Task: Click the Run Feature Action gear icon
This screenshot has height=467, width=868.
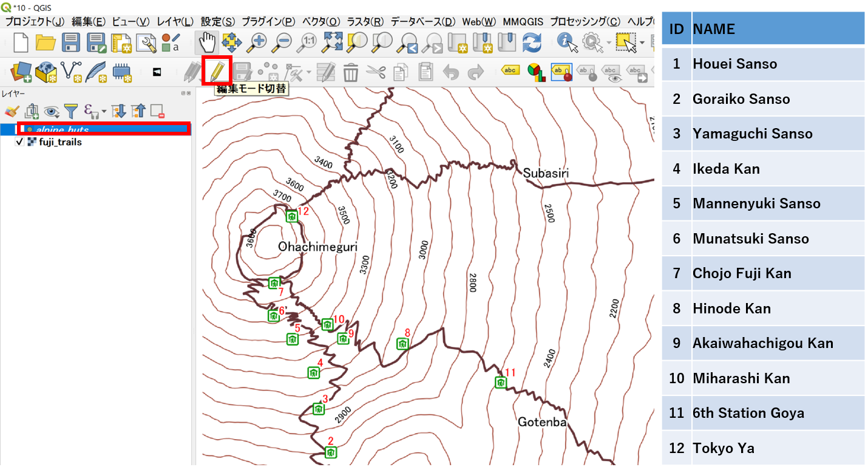Action: coord(592,42)
